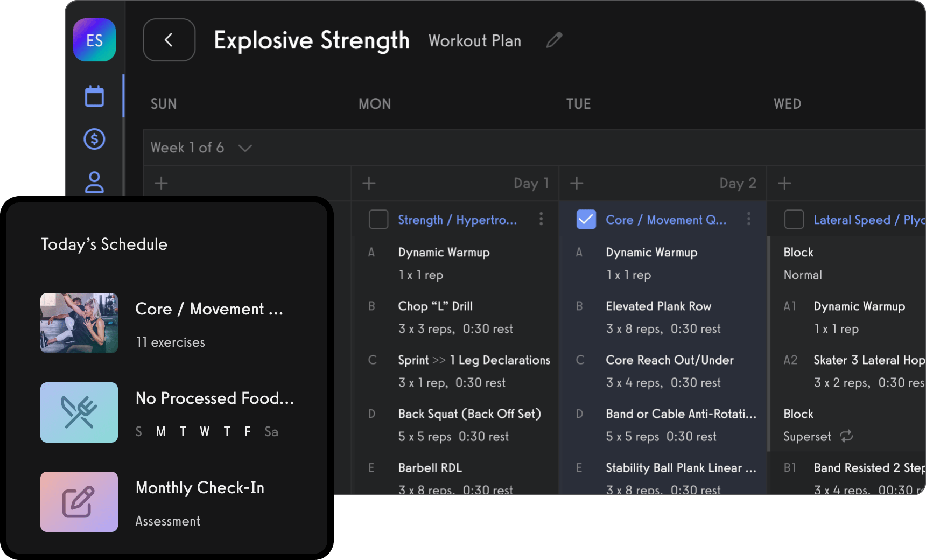Select the Day 1 header

tap(531, 183)
